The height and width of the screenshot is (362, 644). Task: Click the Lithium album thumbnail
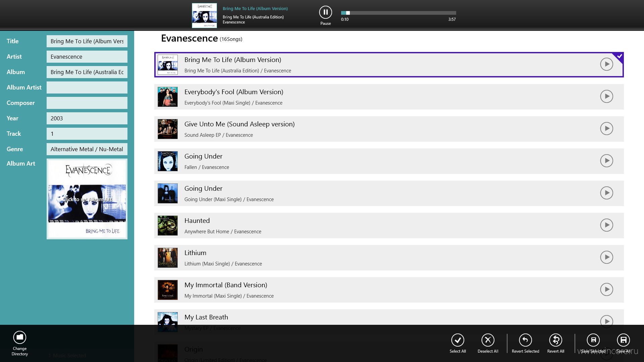pyautogui.click(x=168, y=258)
